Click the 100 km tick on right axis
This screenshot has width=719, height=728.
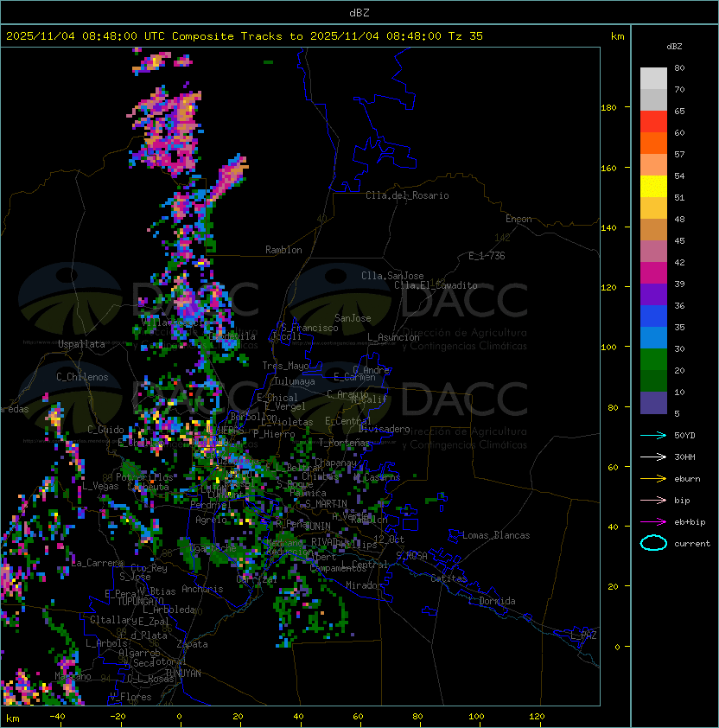point(608,348)
